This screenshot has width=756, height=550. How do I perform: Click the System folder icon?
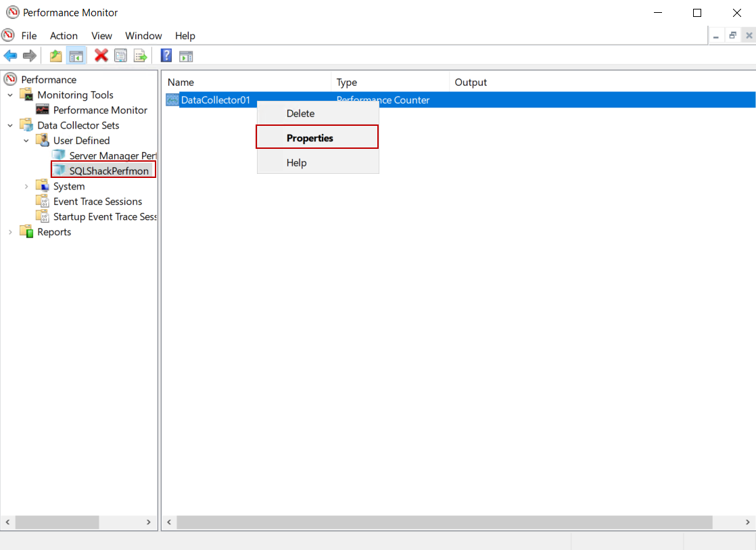(x=43, y=186)
